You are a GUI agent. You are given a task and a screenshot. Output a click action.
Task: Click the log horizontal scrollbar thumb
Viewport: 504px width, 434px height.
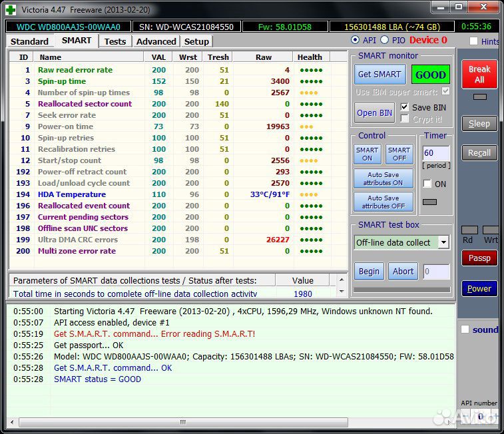(183, 422)
